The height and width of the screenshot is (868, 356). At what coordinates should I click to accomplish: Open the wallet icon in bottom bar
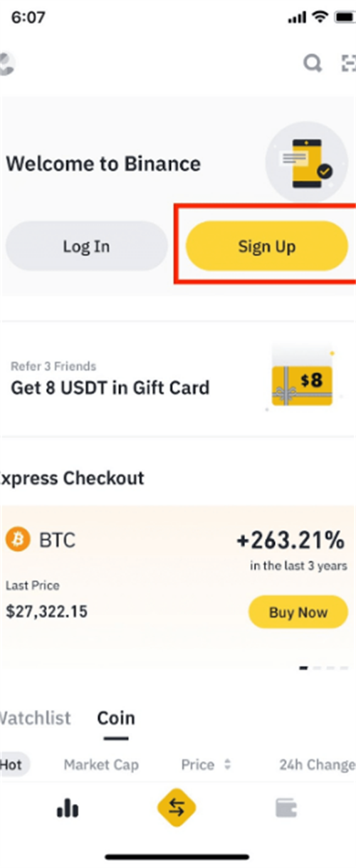click(286, 807)
